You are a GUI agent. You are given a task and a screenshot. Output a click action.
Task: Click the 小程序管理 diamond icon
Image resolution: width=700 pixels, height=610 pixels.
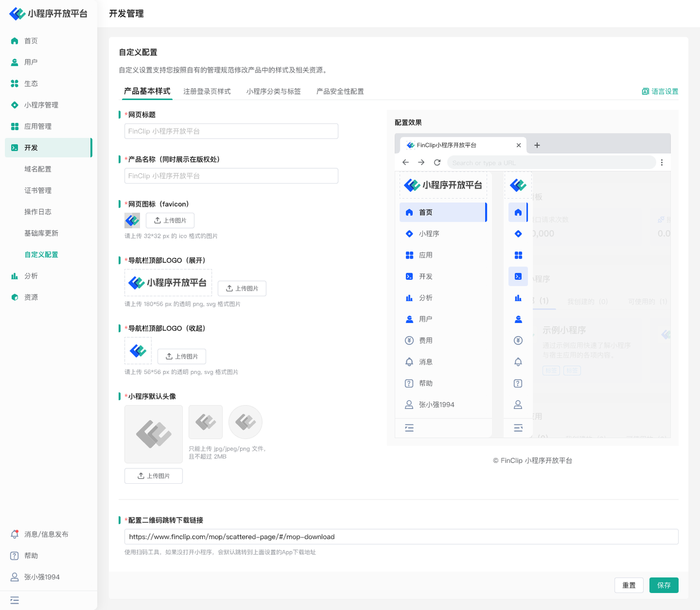tap(15, 105)
